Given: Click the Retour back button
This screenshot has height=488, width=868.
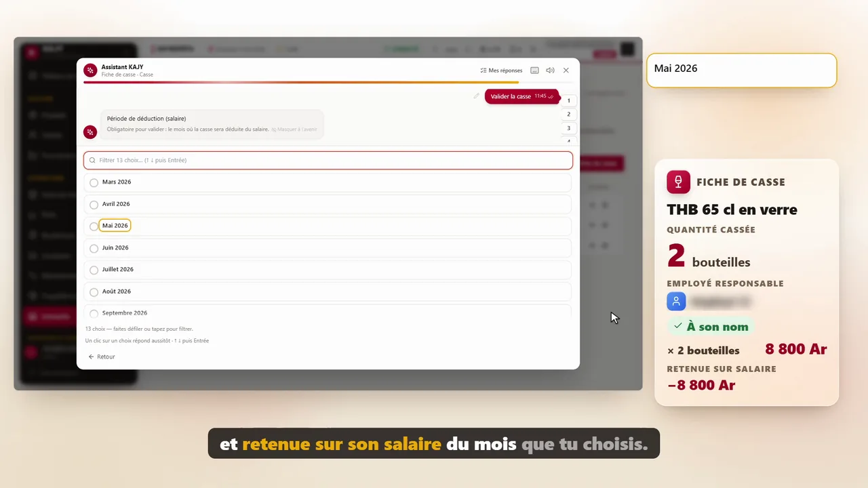Looking at the screenshot, I should [102, 357].
